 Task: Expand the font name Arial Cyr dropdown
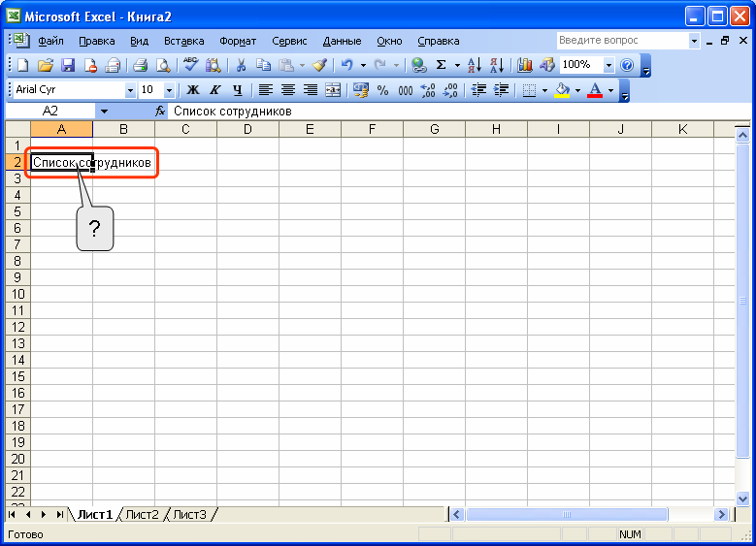[130, 90]
